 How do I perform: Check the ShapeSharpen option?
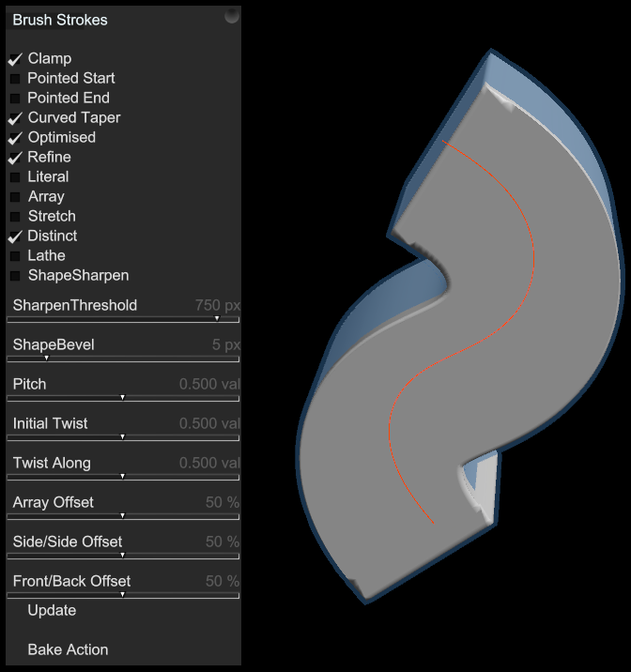coord(15,276)
